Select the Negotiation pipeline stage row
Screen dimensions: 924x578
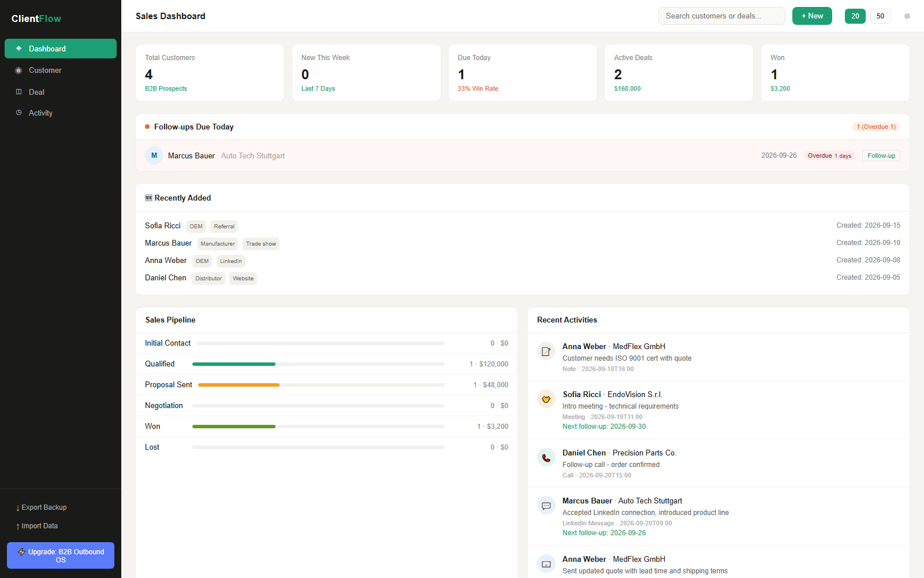tap(326, 406)
